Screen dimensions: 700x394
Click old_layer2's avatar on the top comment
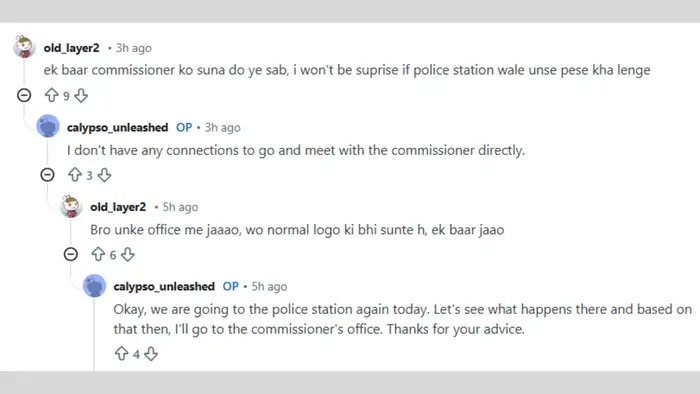tap(24, 46)
